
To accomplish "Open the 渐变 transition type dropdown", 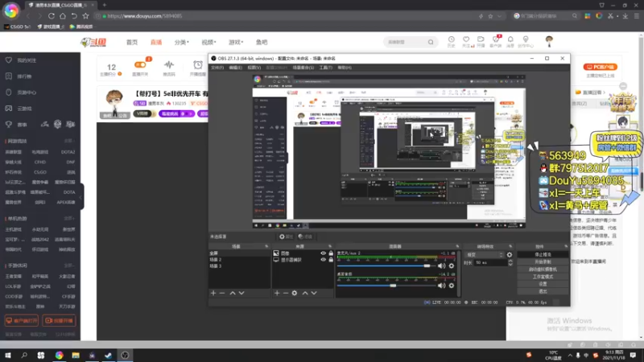I will point(485,255).
